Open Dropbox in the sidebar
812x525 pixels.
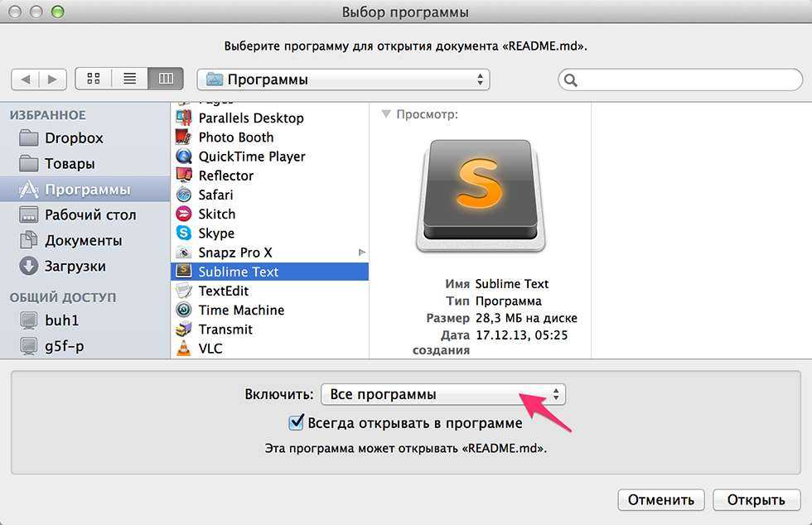point(73,138)
